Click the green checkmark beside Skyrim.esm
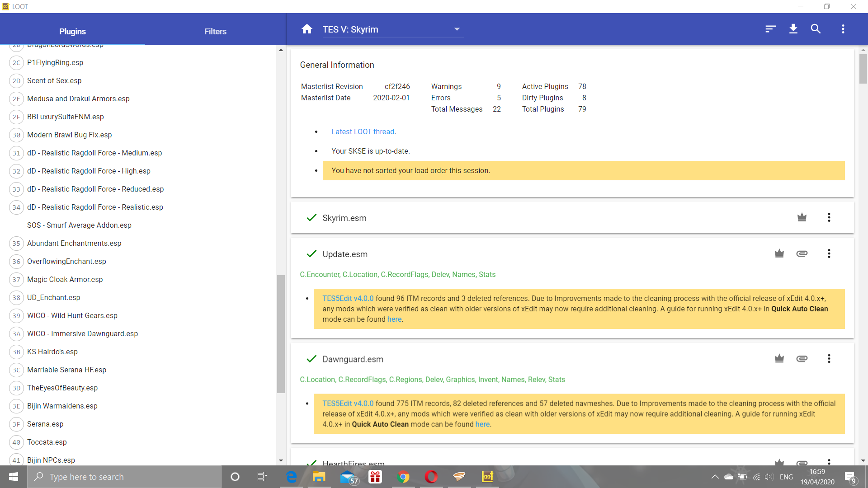The image size is (868, 488). [311, 218]
